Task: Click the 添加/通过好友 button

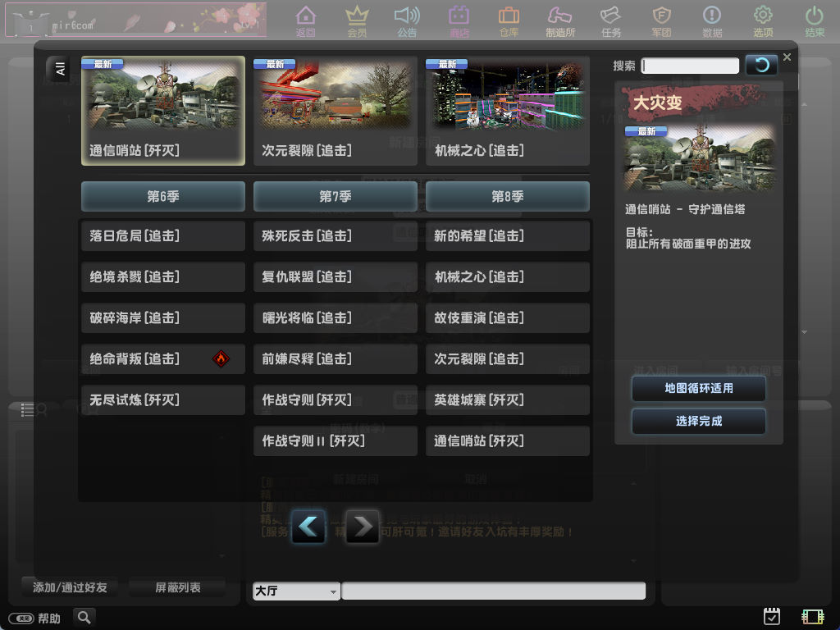Action: pos(70,587)
